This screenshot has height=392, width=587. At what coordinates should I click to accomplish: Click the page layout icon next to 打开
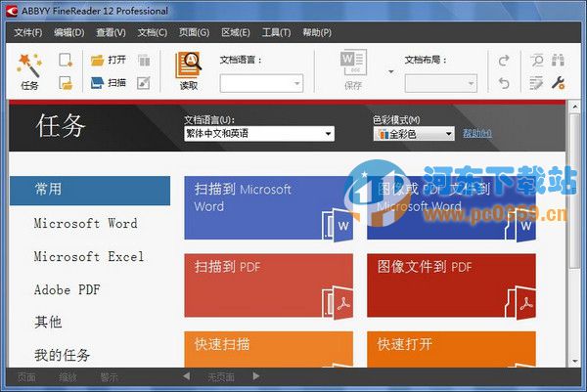(144, 61)
